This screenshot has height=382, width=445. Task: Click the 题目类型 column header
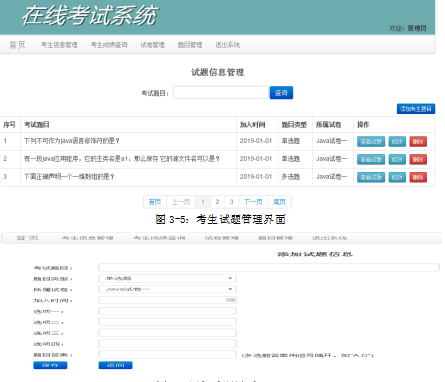(x=294, y=125)
